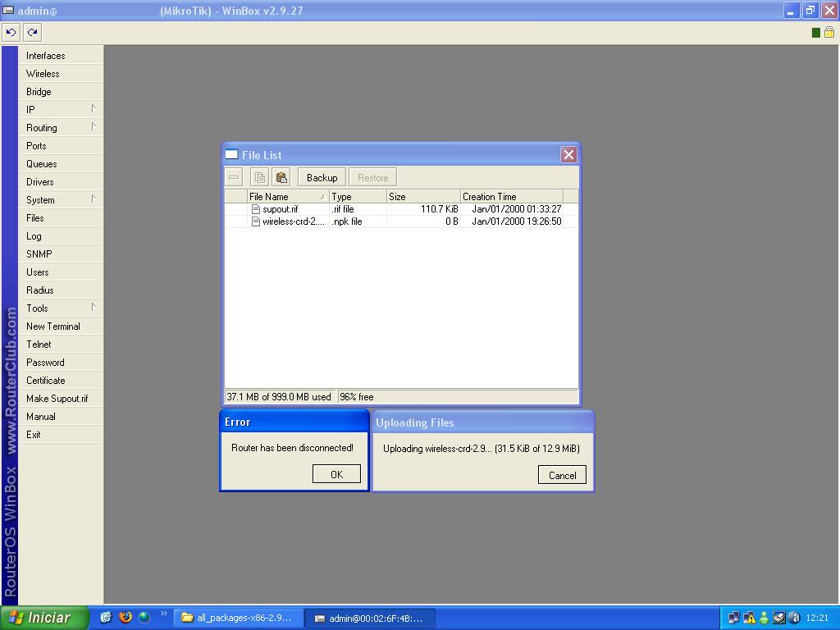Click the taskbar clock showing 12:21

pos(817,618)
